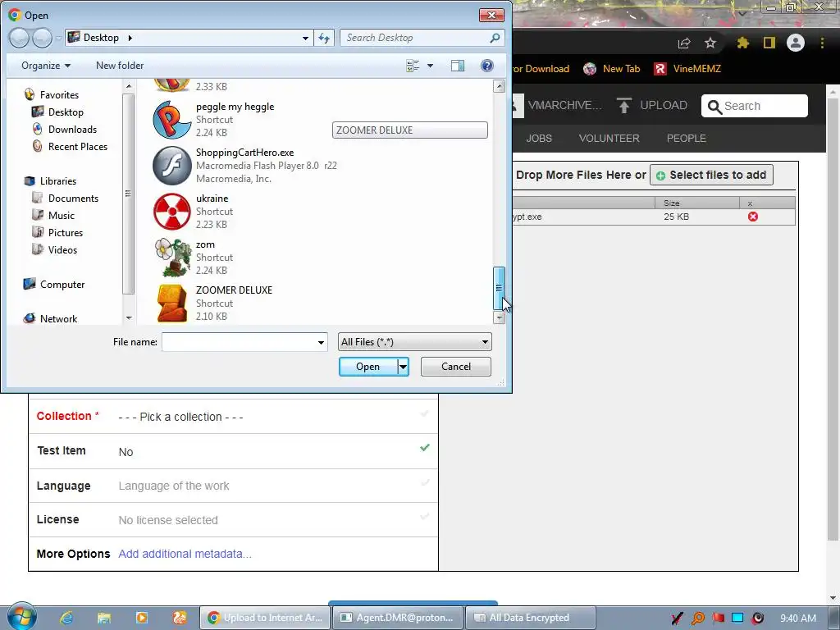
Task: Expand the view options dropdown arrow
Action: [430, 66]
